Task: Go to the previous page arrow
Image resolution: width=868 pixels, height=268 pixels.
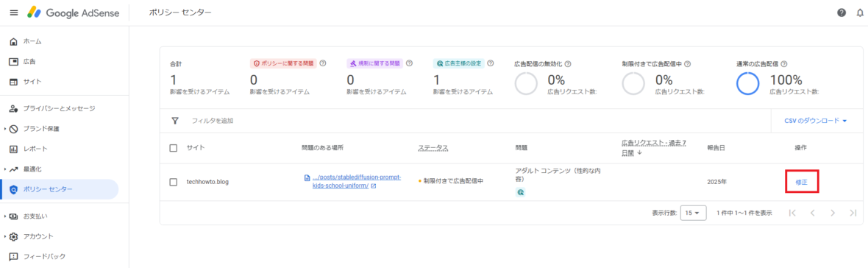Action: point(812,213)
